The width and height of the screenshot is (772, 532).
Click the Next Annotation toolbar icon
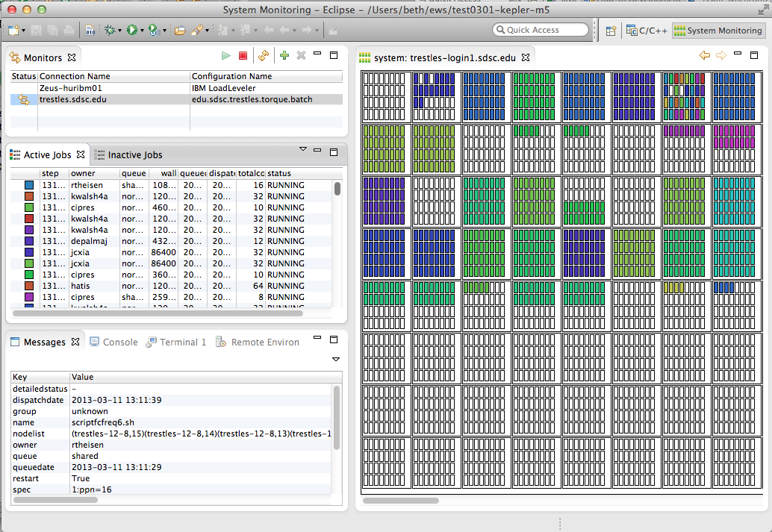pos(223,31)
